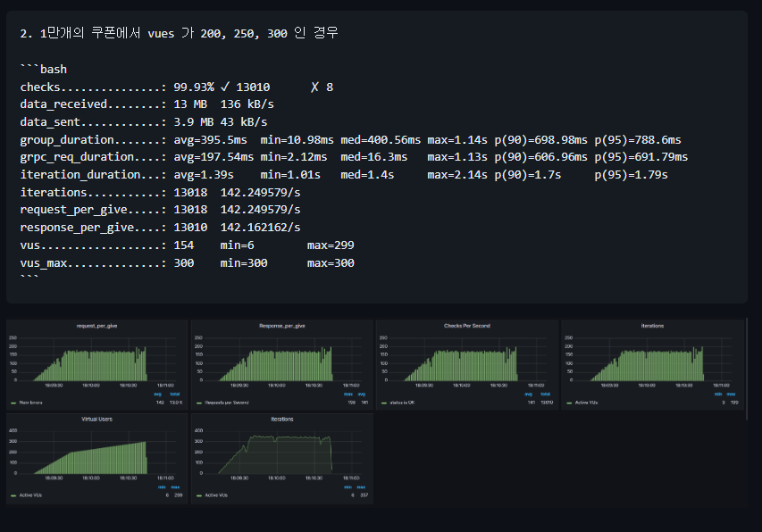Click the '136 kB/s' received rate value

coord(247,104)
